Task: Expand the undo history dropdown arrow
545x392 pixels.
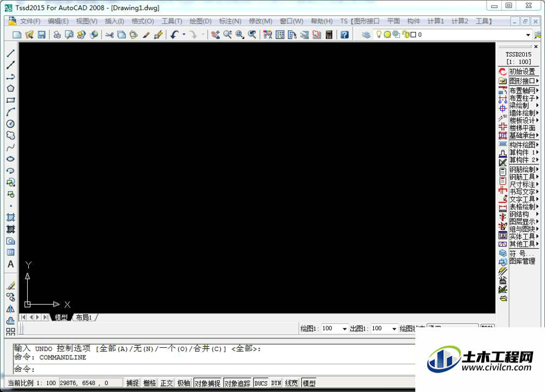Action: point(184,34)
